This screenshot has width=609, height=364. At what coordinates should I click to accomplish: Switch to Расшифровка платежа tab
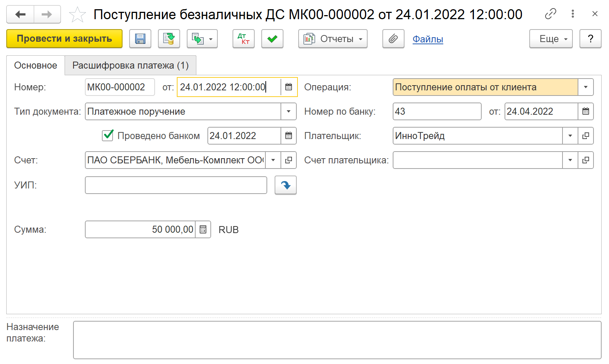point(130,65)
